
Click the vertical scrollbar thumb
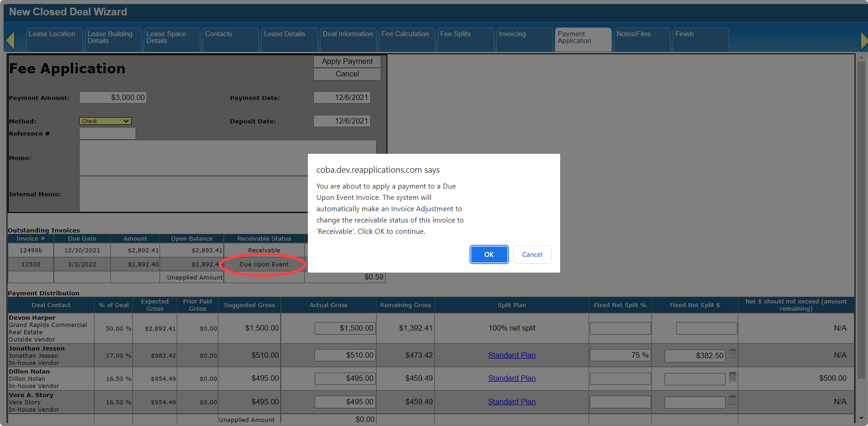861,217
